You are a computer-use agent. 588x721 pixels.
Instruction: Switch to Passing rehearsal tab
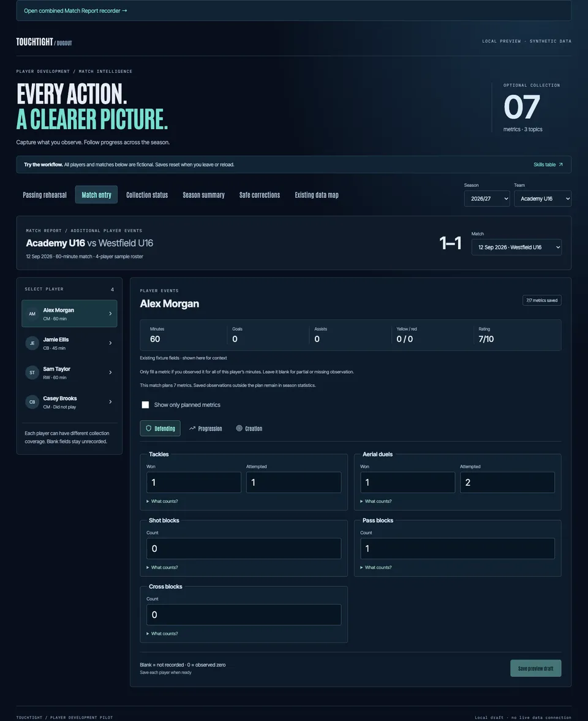coord(45,195)
